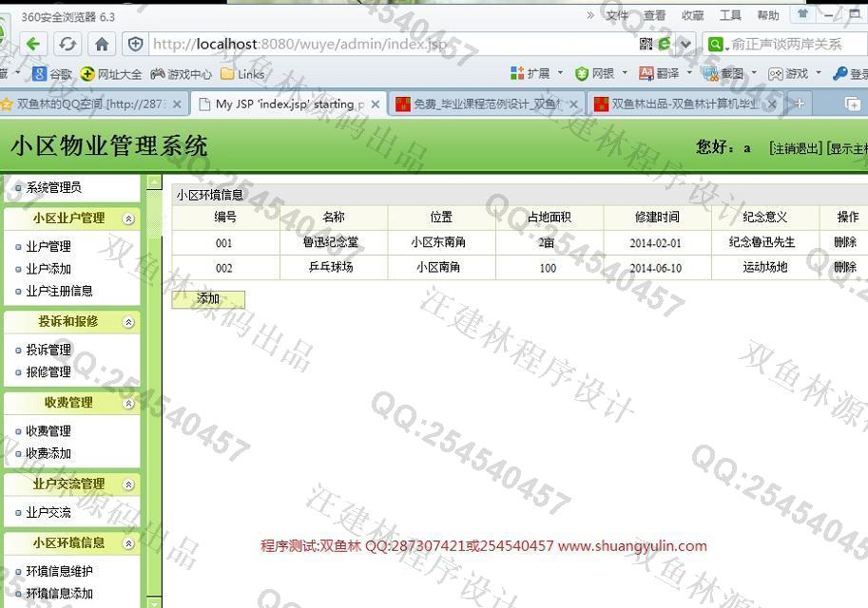Click the 翻译 translate toolbar item
868x608 pixels.
point(659,73)
